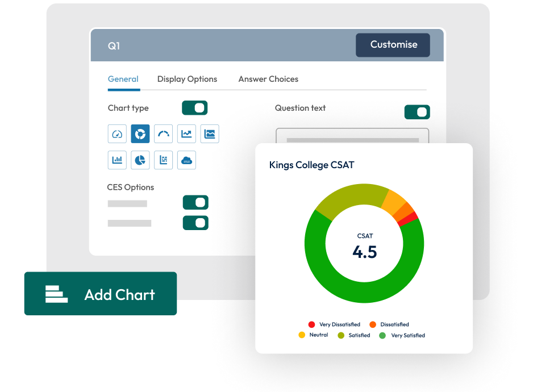The image size is (537, 392).
Task: Turn off the first CES Options toggle
Action: [195, 203]
